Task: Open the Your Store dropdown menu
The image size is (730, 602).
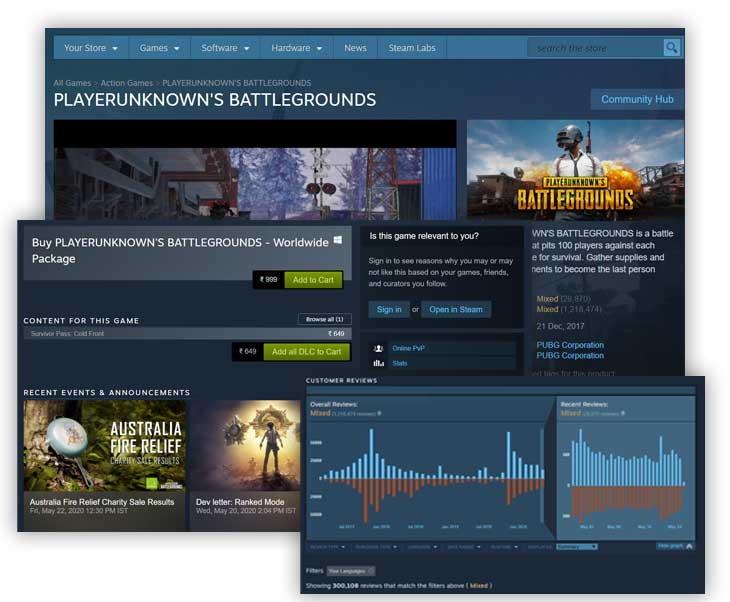Action: [91, 48]
